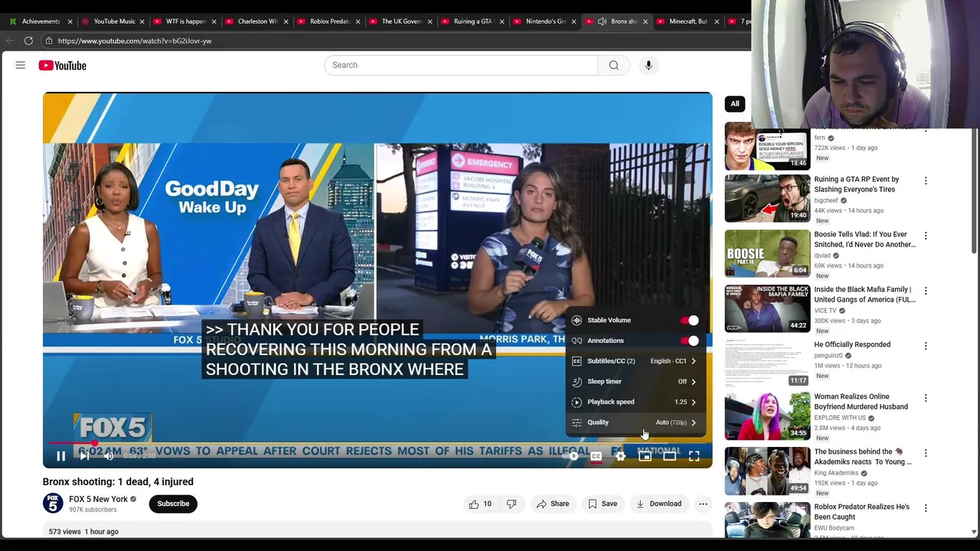Open options for Ruining a GTA RP video

point(926,181)
